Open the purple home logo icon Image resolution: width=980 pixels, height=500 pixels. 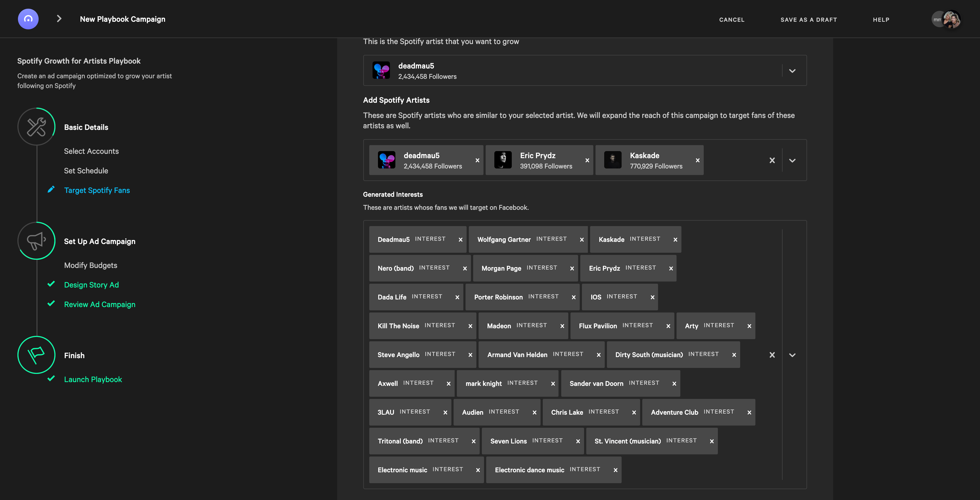tap(28, 19)
